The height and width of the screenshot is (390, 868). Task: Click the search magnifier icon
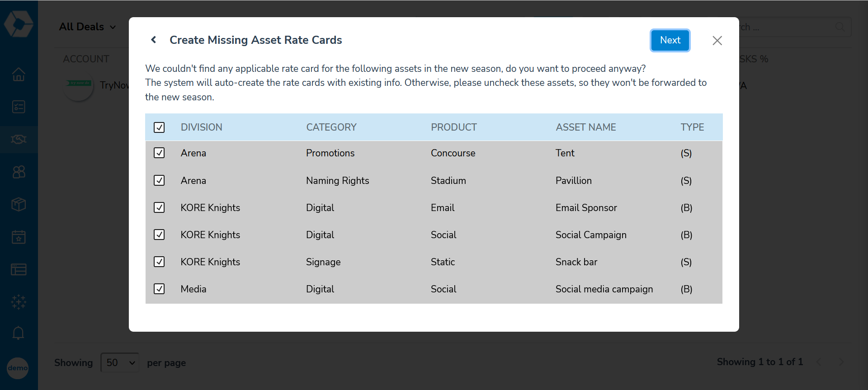pyautogui.click(x=840, y=27)
